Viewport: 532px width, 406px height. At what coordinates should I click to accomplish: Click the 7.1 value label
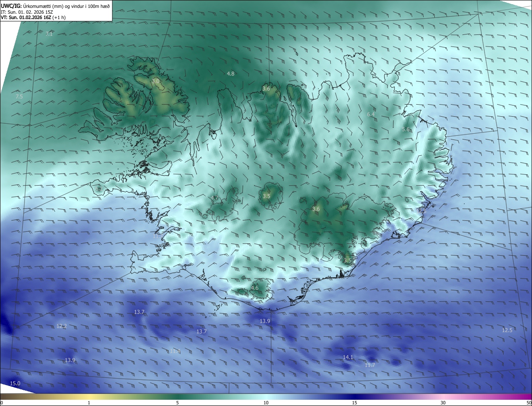coord(49,34)
